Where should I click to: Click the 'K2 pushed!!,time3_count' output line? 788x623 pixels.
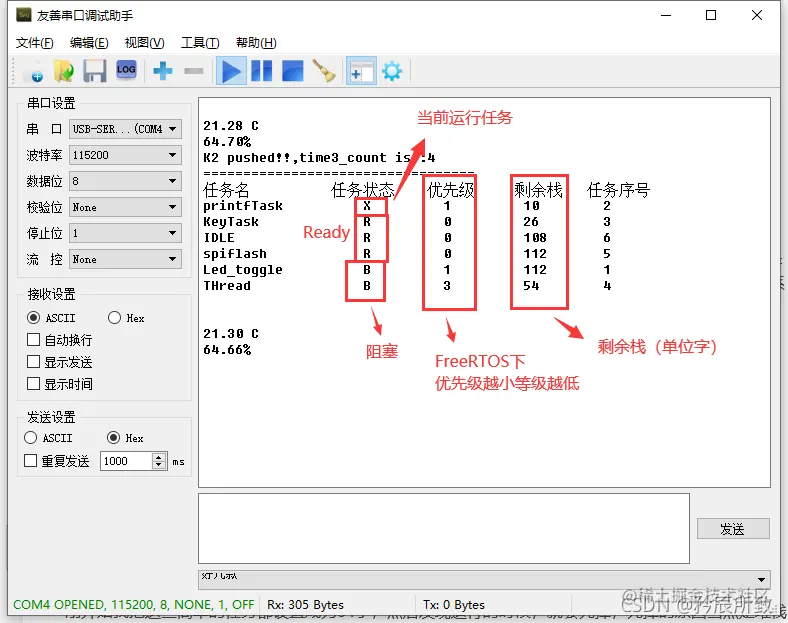pos(319,158)
